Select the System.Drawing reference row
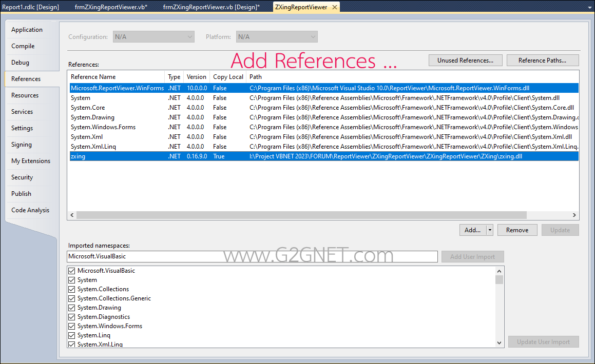The height and width of the screenshot is (364, 595). [x=324, y=117]
